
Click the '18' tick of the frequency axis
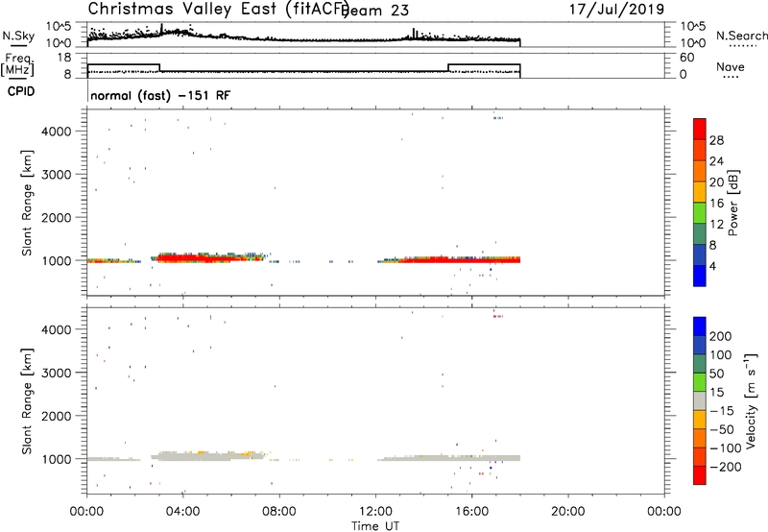coord(65,58)
